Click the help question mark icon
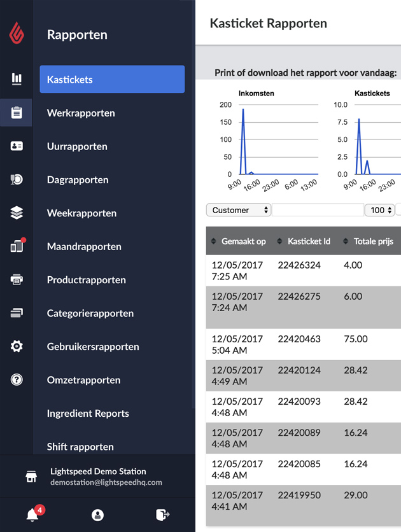The image size is (401, 532). (17, 379)
